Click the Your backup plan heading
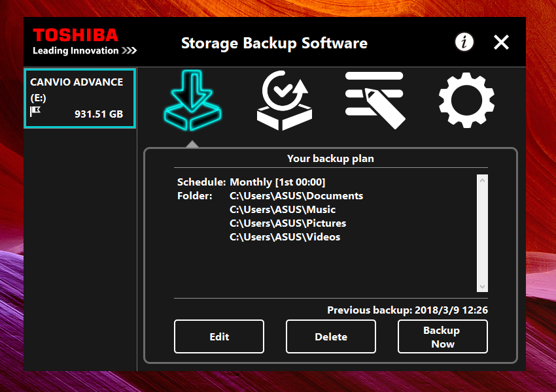This screenshot has width=556, height=392. [x=330, y=158]
